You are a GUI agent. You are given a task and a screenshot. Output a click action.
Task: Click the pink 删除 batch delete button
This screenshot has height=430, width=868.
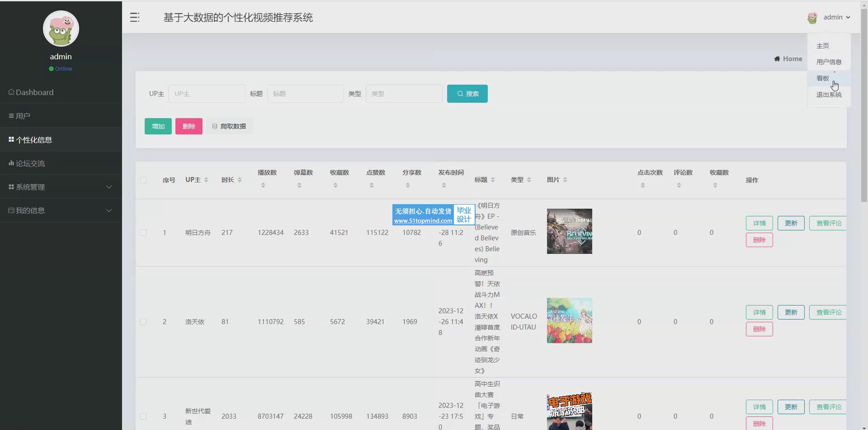189,126
